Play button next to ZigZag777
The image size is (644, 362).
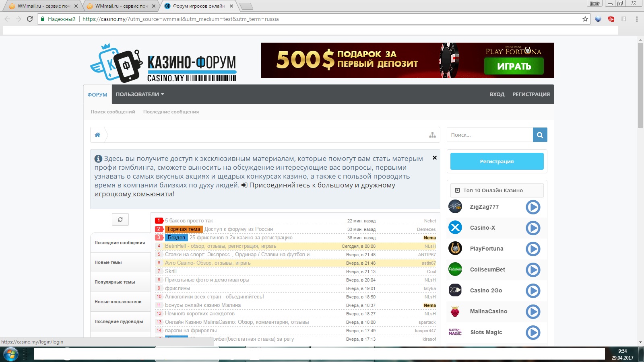coord(533,207)
